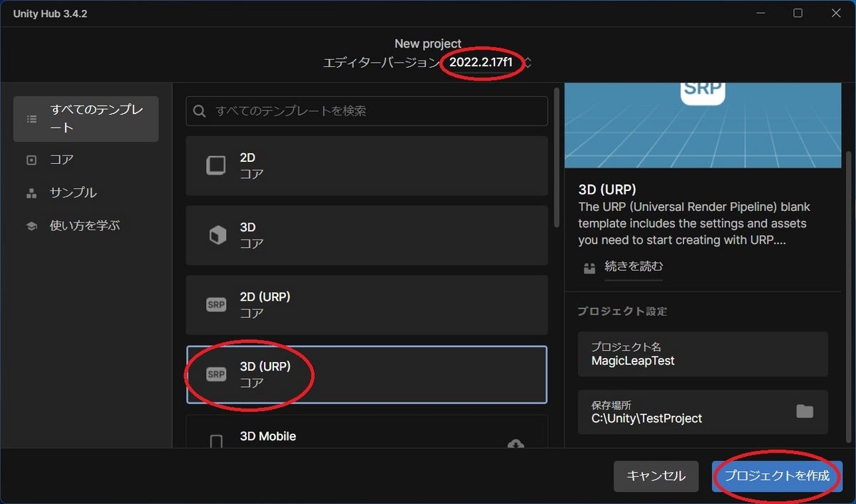Choose the 3D core template
This screenshot has width=856, height=504.
pyautogui.click(x=367, y=235)
